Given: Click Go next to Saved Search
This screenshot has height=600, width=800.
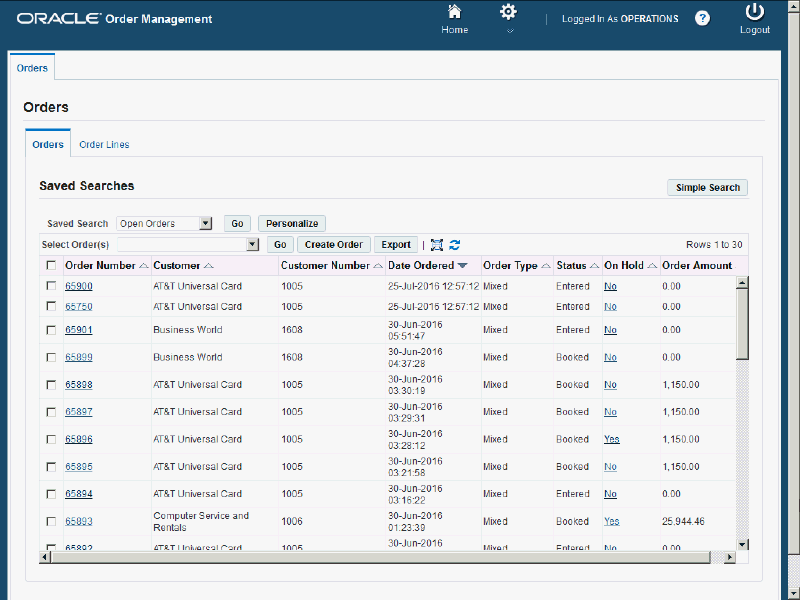Looking at the screenshot, I should (x=237, y=223).
